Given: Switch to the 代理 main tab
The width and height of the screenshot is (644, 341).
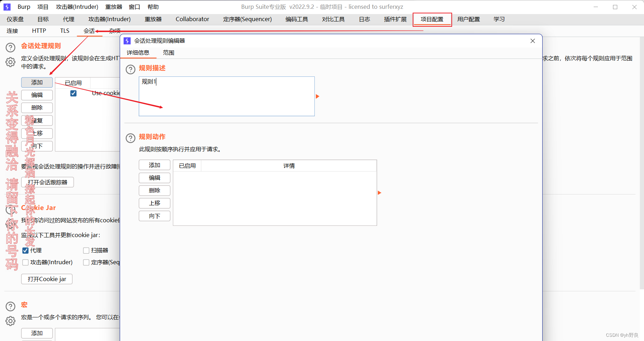Looking at the screenshot, I should (69, 19).
